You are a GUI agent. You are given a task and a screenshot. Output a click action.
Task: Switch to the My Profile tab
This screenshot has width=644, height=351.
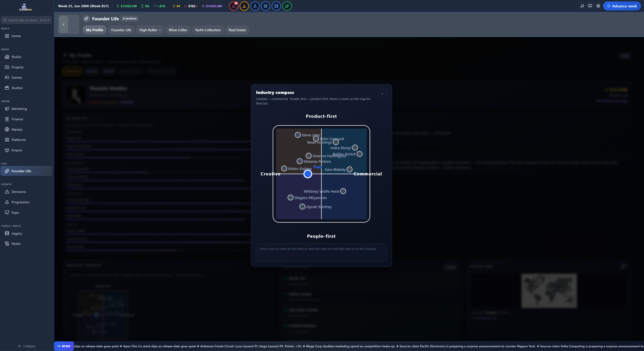pyautogui.click(x=94, y=30)
